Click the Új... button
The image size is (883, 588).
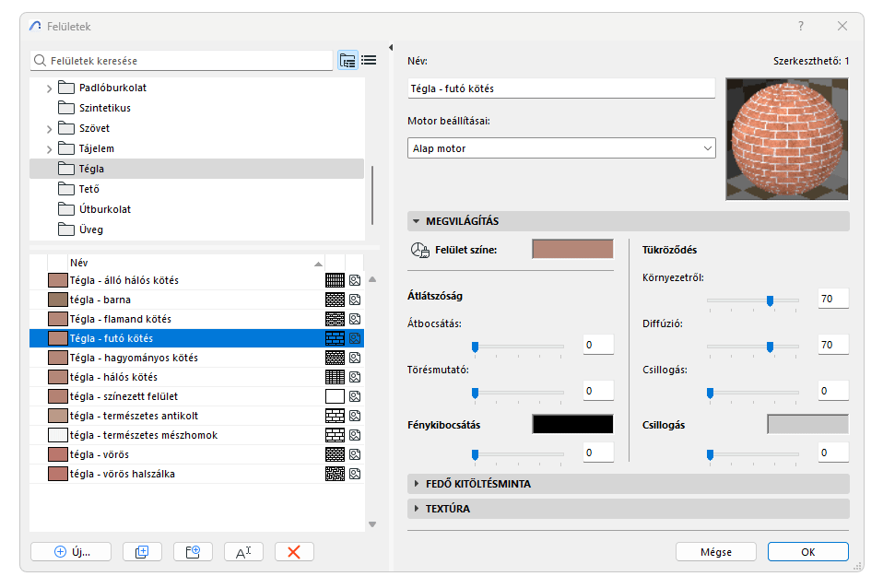(x=71, y=551)
